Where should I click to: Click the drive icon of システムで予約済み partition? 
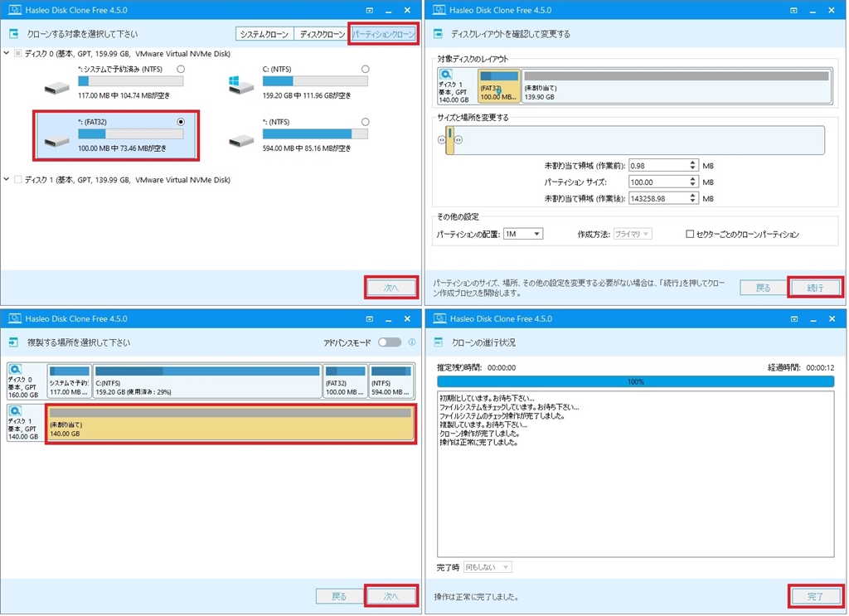click(x=57, y=88)
